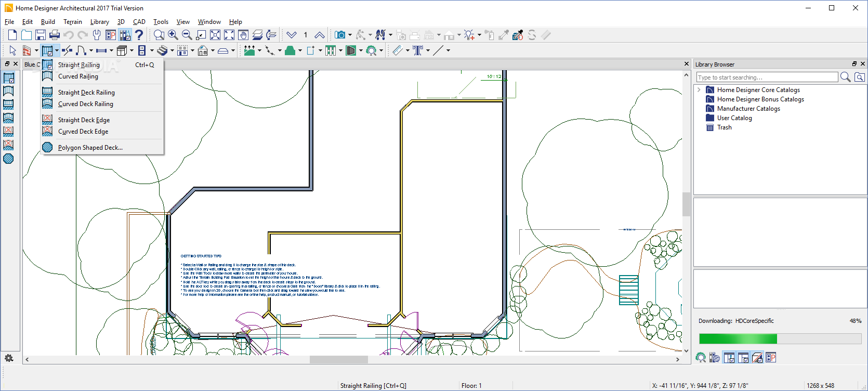Click the Window menu

[209, 22]
